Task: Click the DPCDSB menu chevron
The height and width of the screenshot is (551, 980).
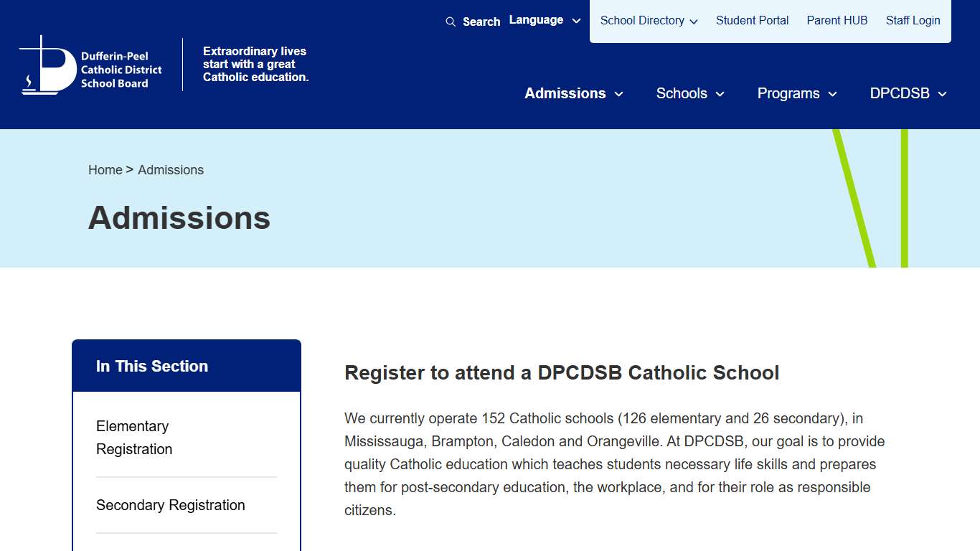Action: coord(943,94)
